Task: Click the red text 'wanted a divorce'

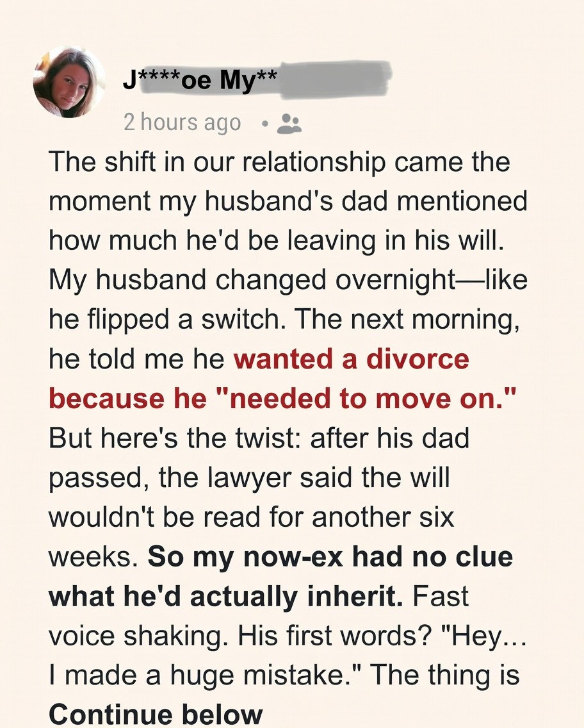Action: [x=352, y=360]
